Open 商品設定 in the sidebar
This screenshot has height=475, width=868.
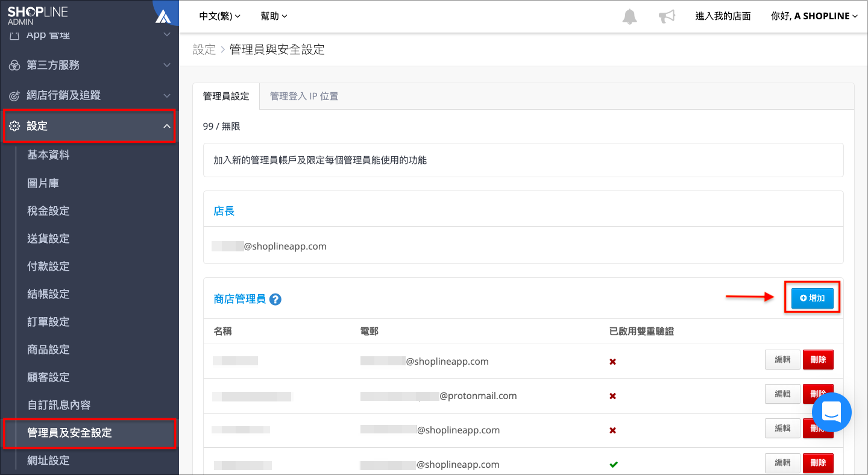point(48,350)
